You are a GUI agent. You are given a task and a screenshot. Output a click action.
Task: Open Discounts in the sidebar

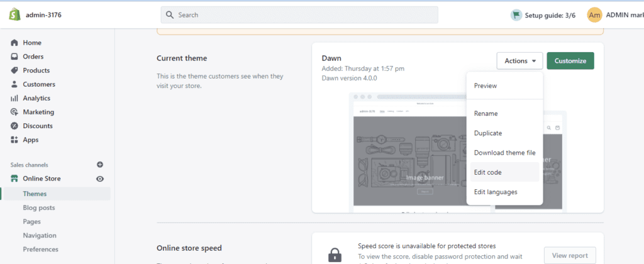point(38,126)
